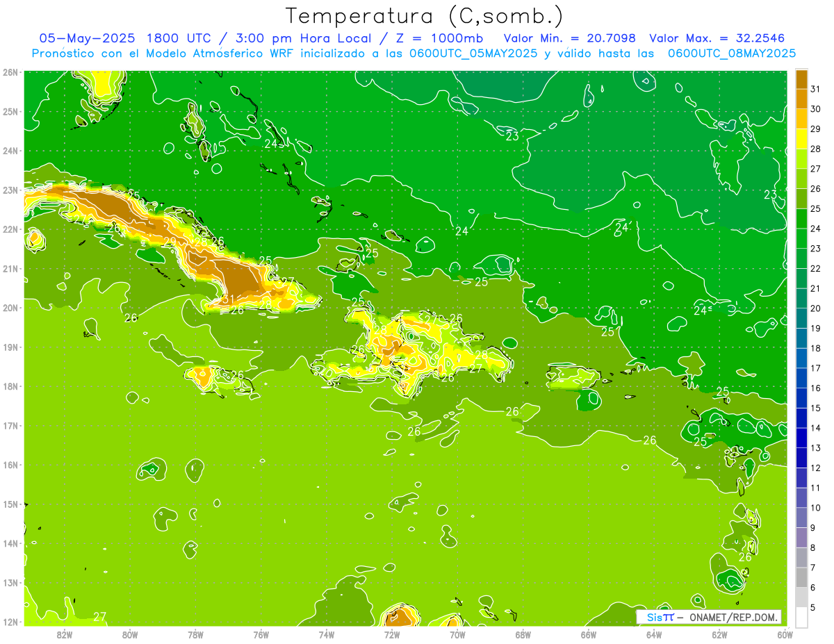Click the 60W longitude axis label
This screenshot has height=644, width=834.
785,634
